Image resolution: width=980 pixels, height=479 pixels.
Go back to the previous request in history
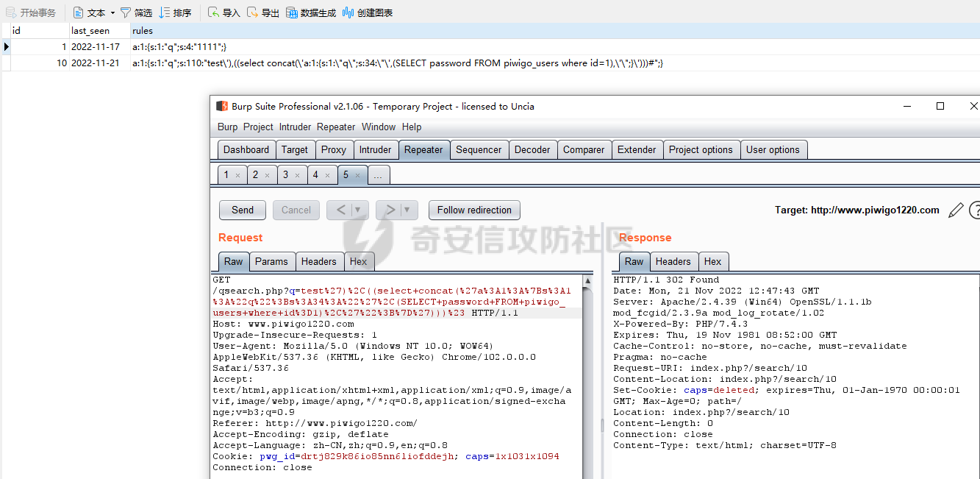coord(340,210)
